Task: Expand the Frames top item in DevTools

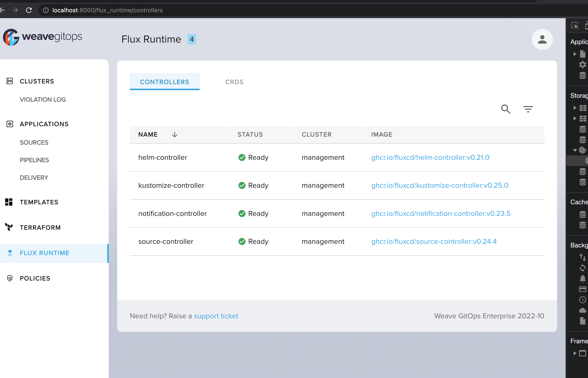Action: [575, 353]
